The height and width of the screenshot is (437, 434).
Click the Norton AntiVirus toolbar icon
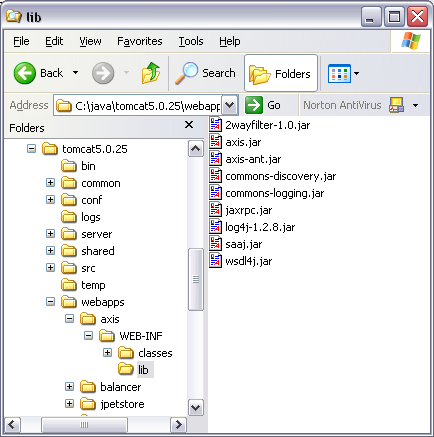[x=396, y=105]
